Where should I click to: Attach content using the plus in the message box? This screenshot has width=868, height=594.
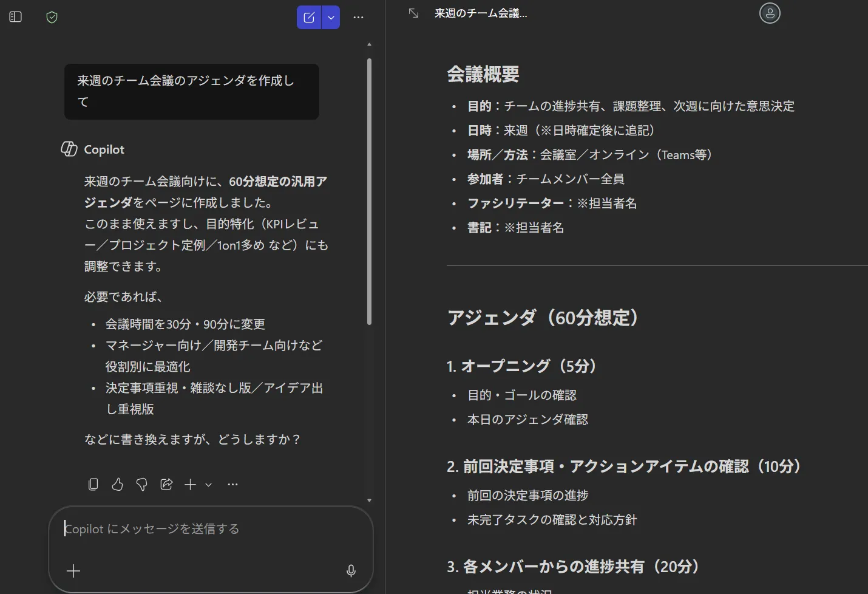click(x=73, y=571)
